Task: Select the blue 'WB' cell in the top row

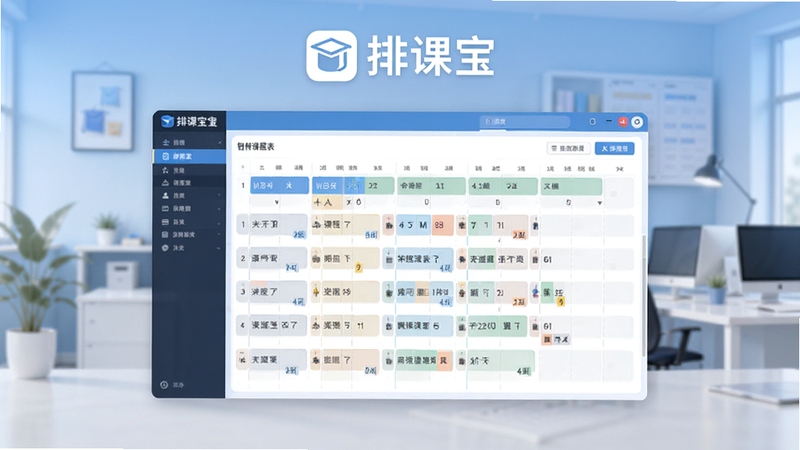Action: [328, 186]
